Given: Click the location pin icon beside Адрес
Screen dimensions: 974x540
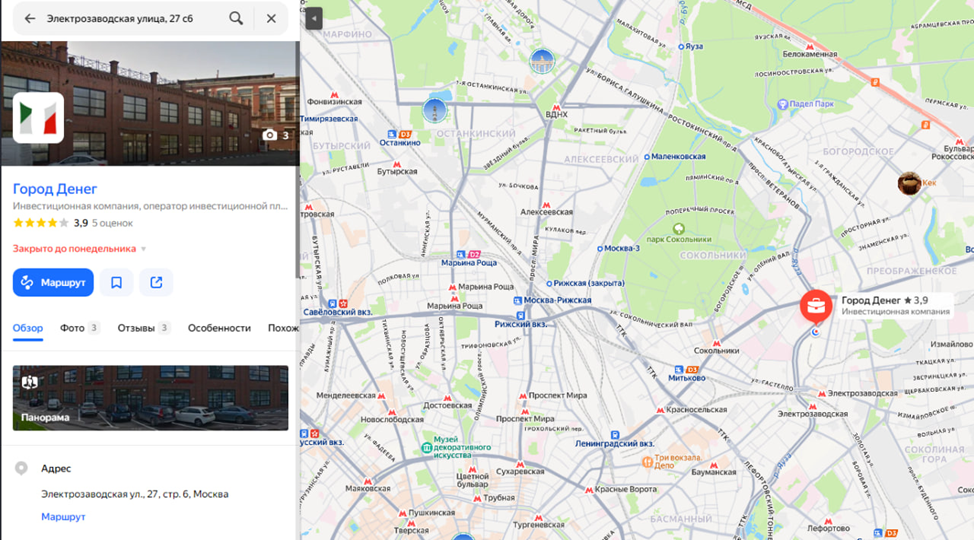Looking at the screenshot, I should (x=21, y=469).
